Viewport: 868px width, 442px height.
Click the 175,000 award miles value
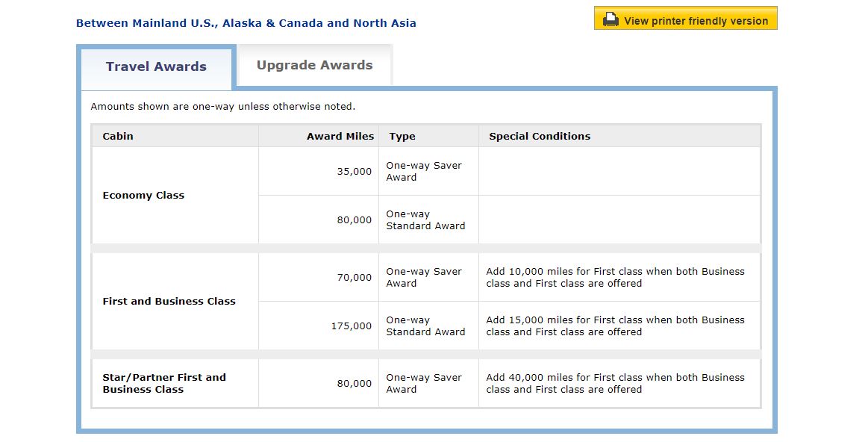(x=352, y=326)
